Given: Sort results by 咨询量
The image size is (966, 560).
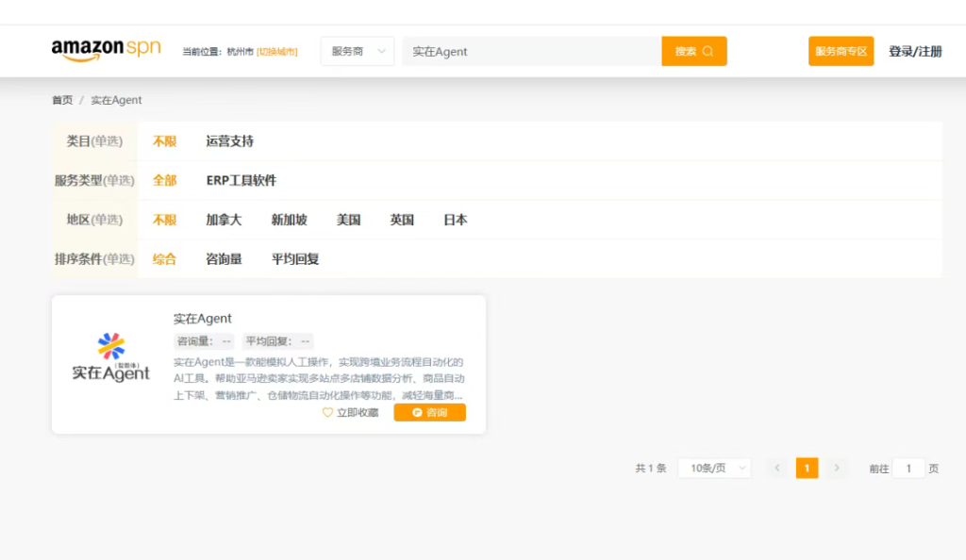Looking at the screenshot, I should pos(224,258).
